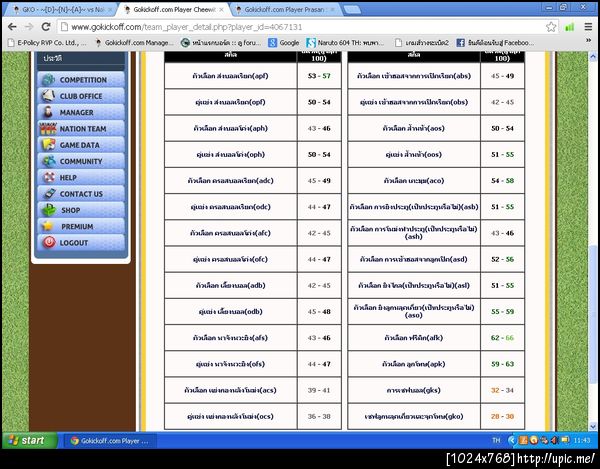Click the skill name ending in (obs)
This screenshot has width=600, height=469.
point(413,102)
